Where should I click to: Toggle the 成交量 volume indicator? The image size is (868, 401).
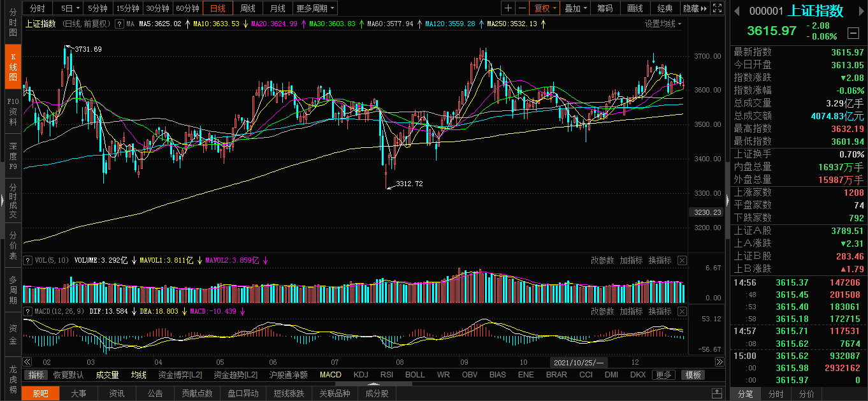pyautogui.click(x=107, y=375)
